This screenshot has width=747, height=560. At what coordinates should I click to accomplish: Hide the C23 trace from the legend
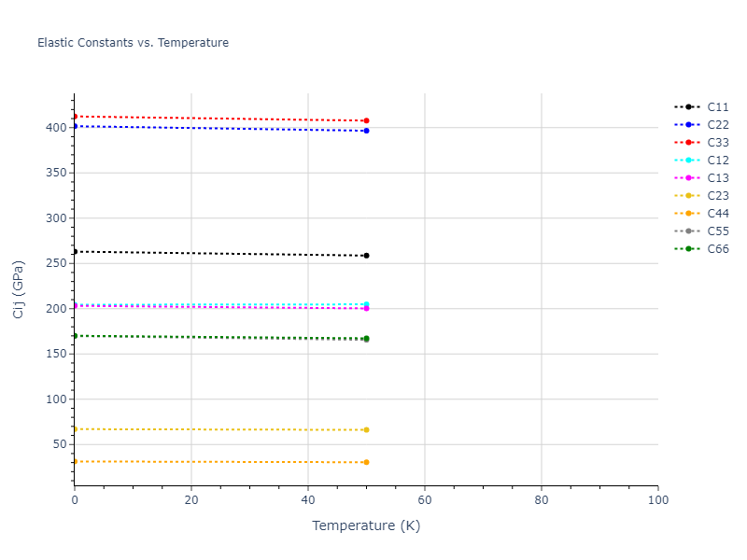pyautogui.click(x=717, y=196)
